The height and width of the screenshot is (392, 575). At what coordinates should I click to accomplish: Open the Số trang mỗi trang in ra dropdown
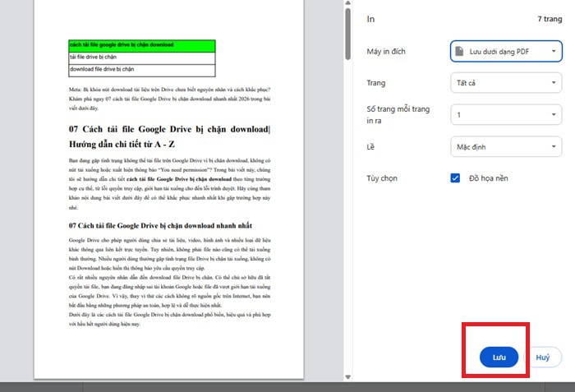(506, 115)
